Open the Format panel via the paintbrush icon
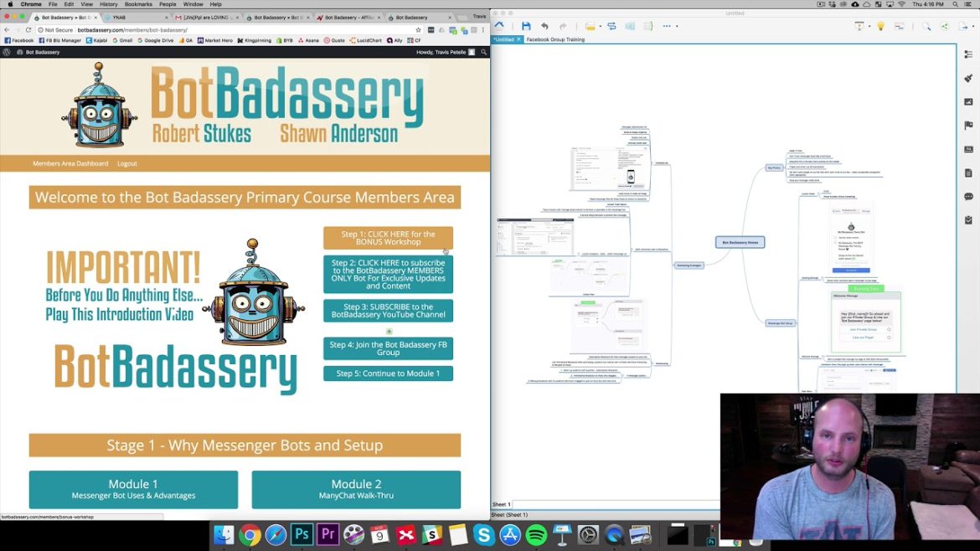The width and height of the screenshot is (980, 551). coord(968,77)
